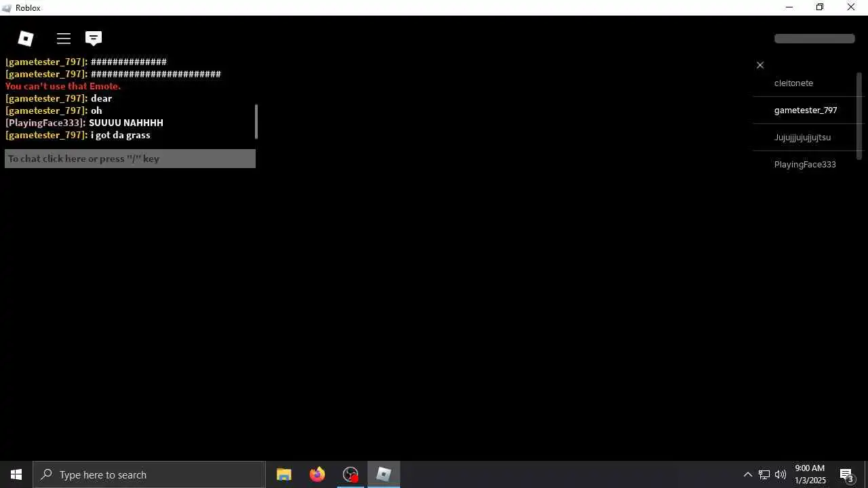This screenshot has height=488, width=868.
Task: Click chat message "SUUUU NAHHHH"
Action: pos(126,123)
